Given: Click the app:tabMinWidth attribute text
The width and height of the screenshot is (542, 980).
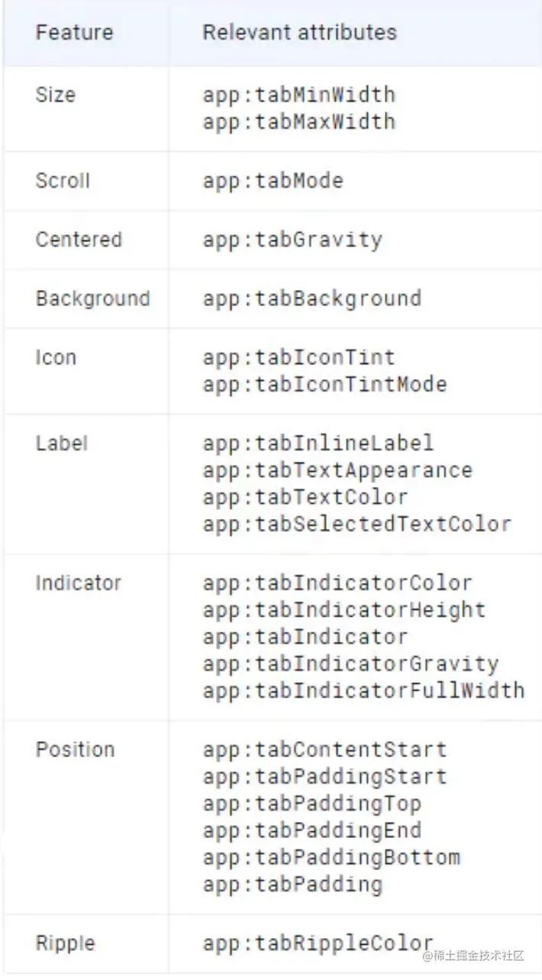Looking at the screenshot, I should [299, 95].
